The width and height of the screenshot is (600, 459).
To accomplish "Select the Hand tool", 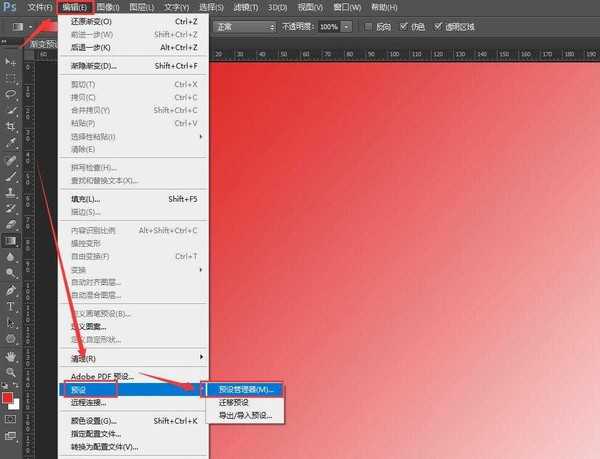I will [11, 354].
